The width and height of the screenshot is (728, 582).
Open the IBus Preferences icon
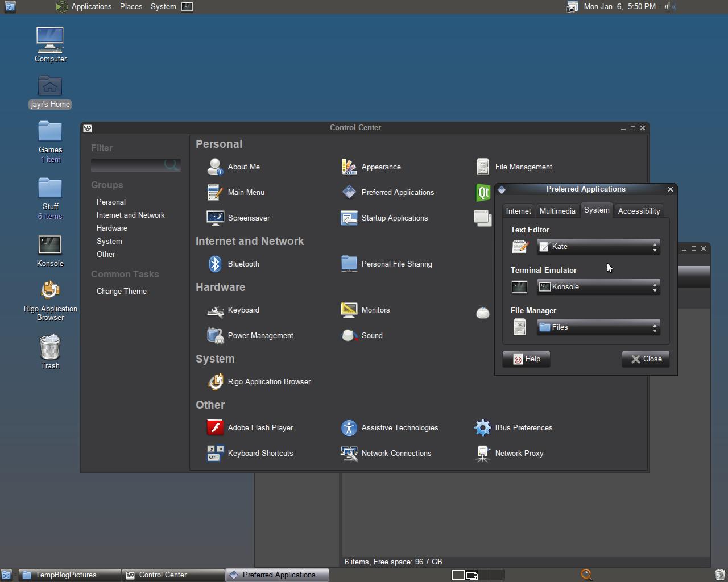[482, 427]
